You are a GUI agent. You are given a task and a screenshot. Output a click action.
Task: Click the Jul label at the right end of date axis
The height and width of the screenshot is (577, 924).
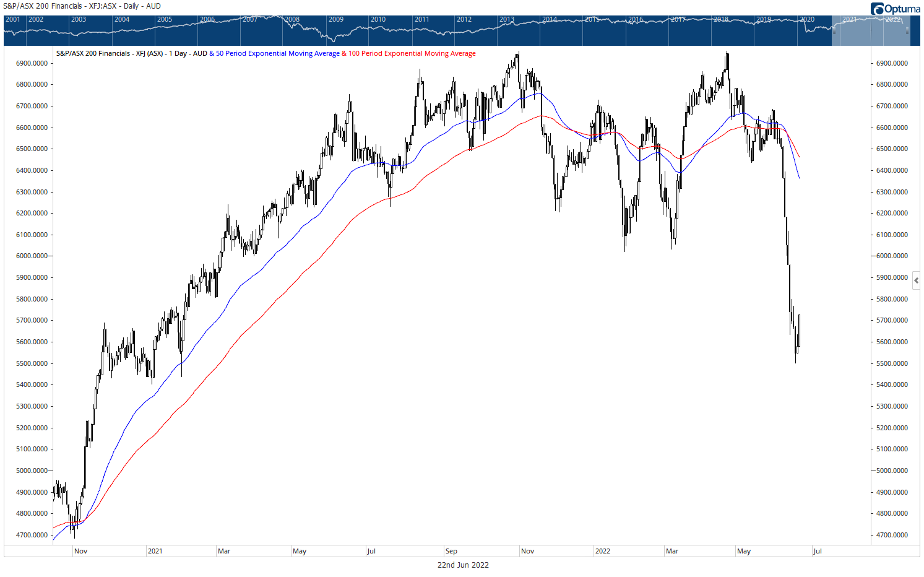[x=818, y=551]
